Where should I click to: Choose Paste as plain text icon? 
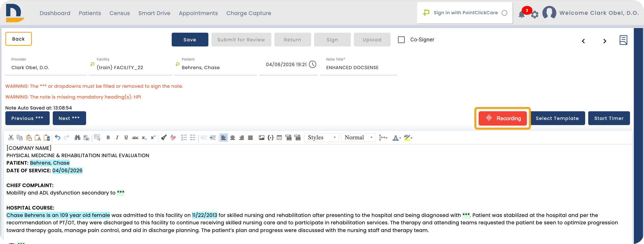38,138
